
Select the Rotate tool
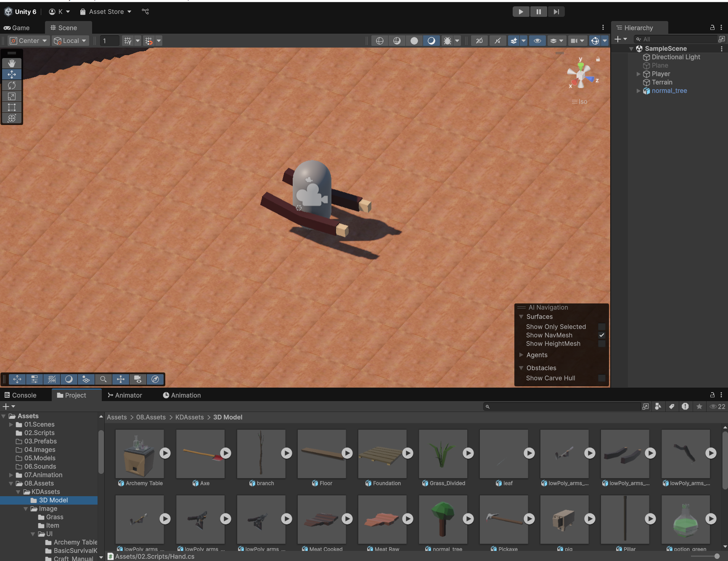click(12, 85)
